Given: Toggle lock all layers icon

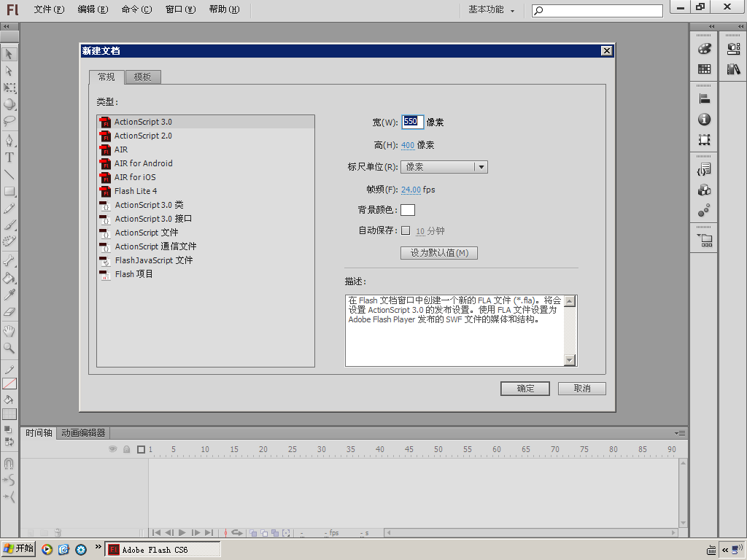Looking at the screenshot, I should click(127, 449).
